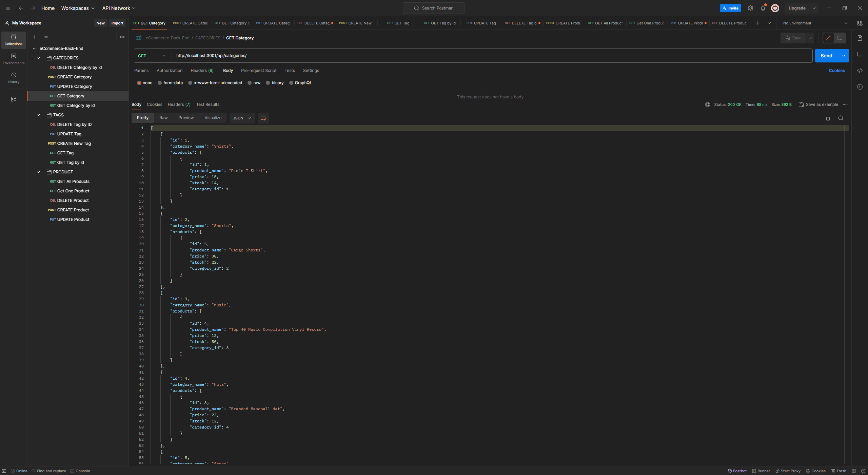Open the No Environment selector
This screenshot has width=868, height=475.
[815, 23]
